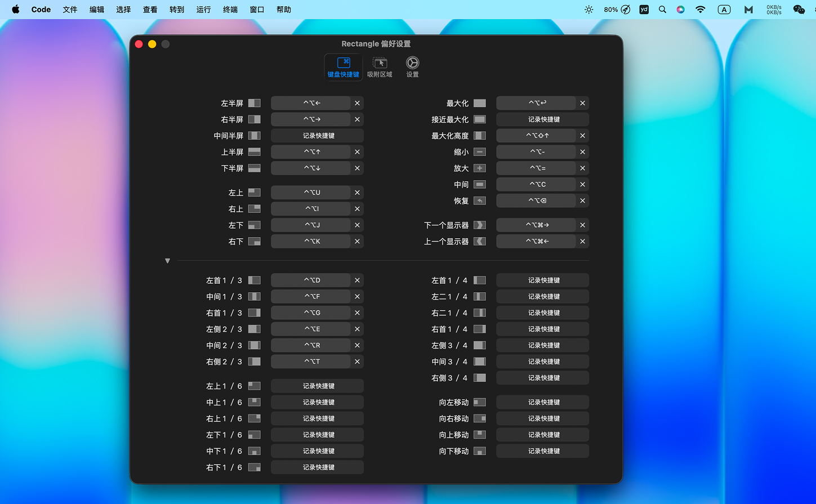Click 记录快捷键 next to 接近最大化
This screenshot has height=504, width=816.
pyautogui.click(x=542, y=119)
